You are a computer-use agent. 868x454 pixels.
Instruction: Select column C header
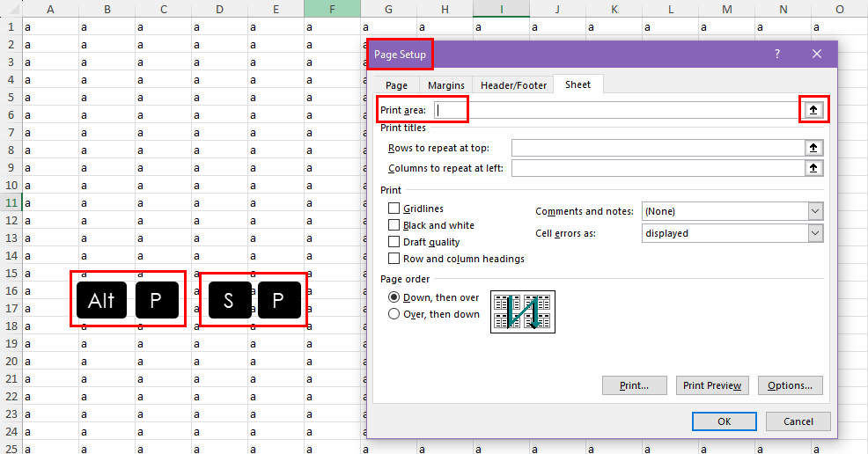(164, 9)
